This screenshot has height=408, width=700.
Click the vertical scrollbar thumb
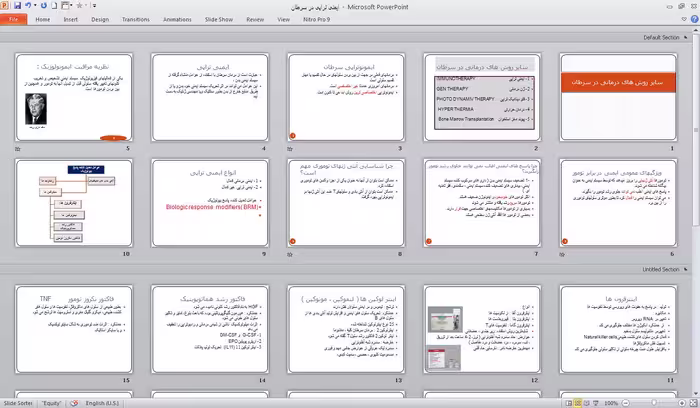click(696, 129)
